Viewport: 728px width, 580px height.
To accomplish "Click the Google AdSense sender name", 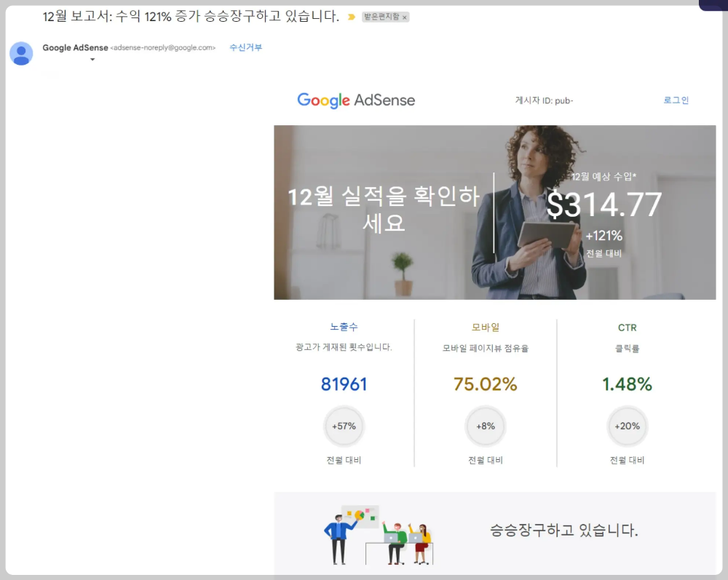I will pyautogui.click(x=75, y=47).
